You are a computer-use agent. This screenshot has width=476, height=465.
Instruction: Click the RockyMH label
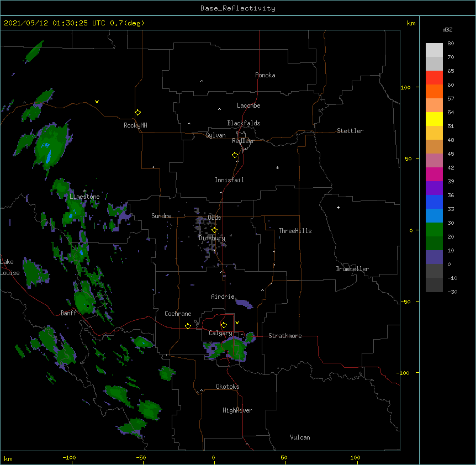pyautogui.click(x=135, y=125)
